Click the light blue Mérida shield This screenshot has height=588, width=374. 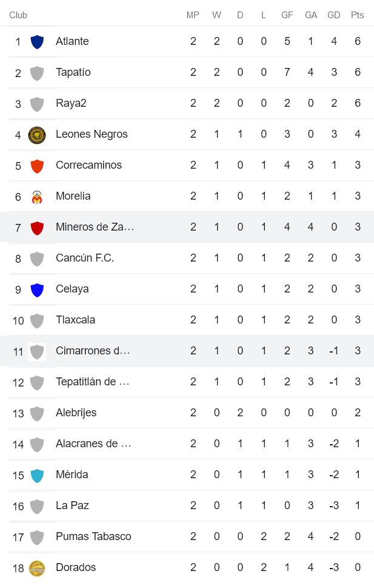(37, 475)
